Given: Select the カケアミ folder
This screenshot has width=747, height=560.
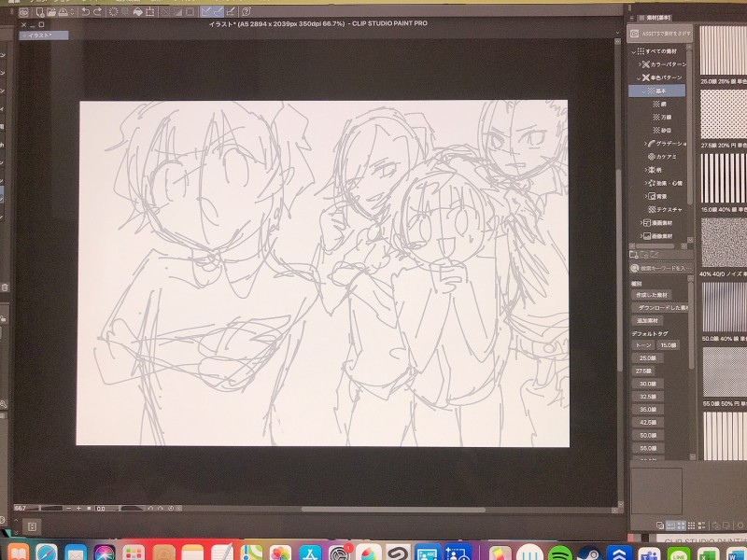Looking at the screenshot, I should point(662,156).
